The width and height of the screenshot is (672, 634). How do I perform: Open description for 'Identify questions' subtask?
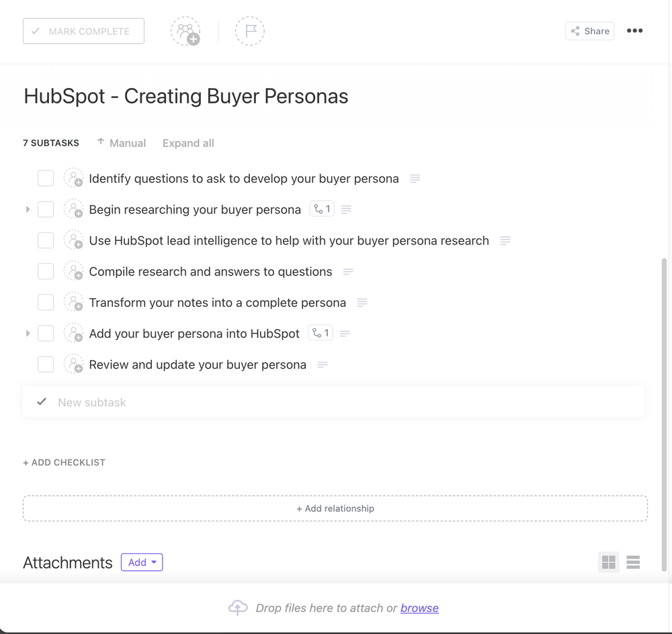pos(415,178)
